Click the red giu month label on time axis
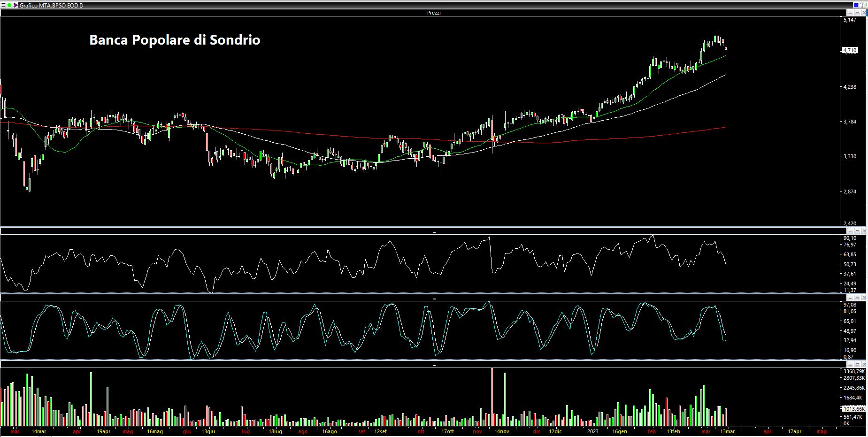 coord(187,431)
